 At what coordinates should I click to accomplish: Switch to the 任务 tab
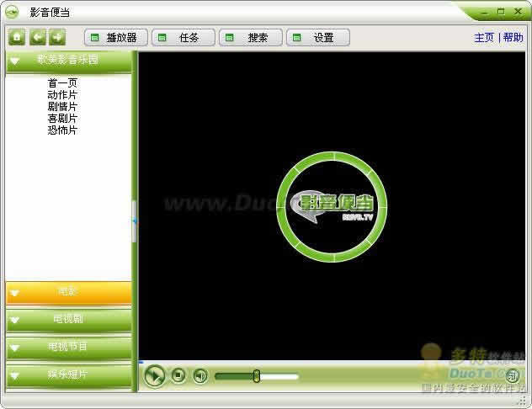click(184, 37)
